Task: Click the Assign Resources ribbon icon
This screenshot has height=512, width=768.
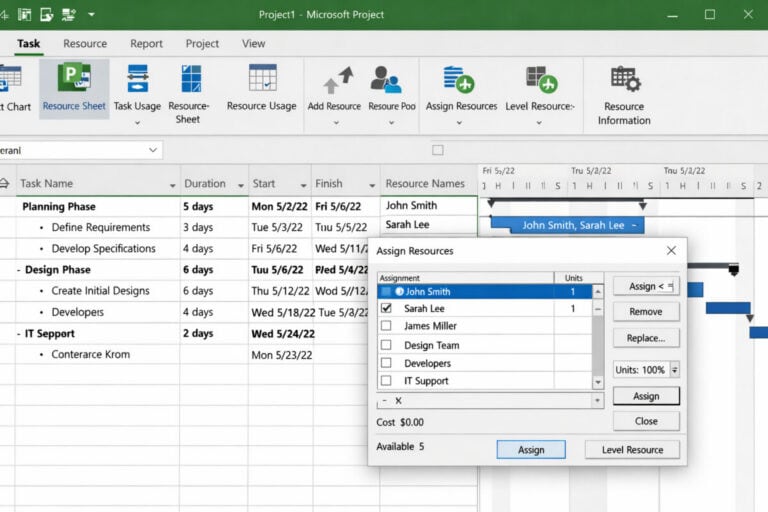Action: tap(459, 79)
